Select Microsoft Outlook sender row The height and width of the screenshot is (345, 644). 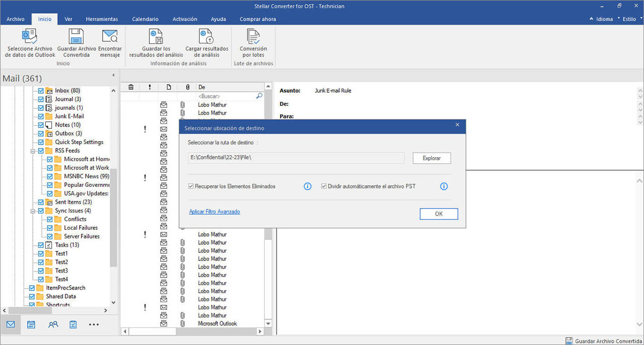(217, 323)
